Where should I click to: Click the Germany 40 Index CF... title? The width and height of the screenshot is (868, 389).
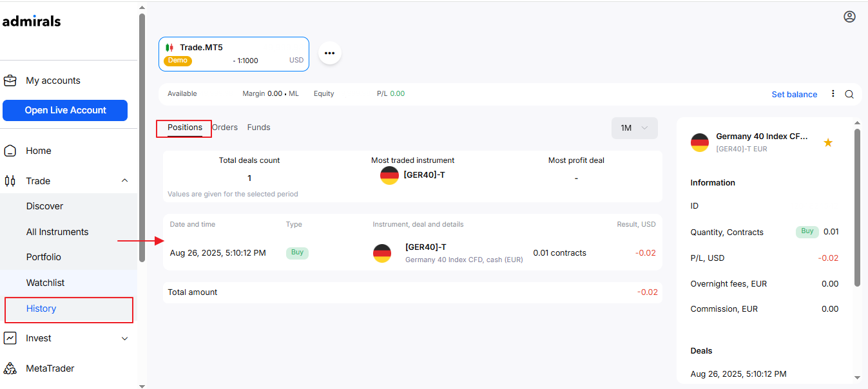(762, 137)
